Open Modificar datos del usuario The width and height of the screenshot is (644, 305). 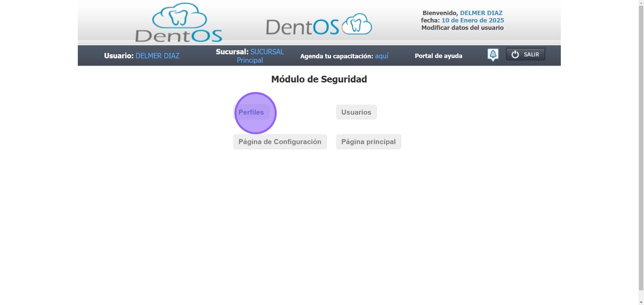pyautogui.click(x=463, y=28)
